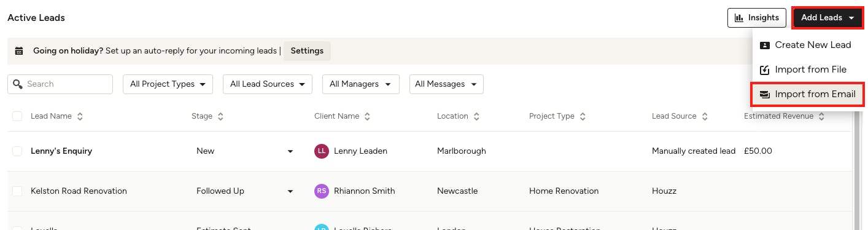This screenshot has width=868, height=230.
Task: Tick the select-all leads header checkbox
Action: (x=17, y=116)
